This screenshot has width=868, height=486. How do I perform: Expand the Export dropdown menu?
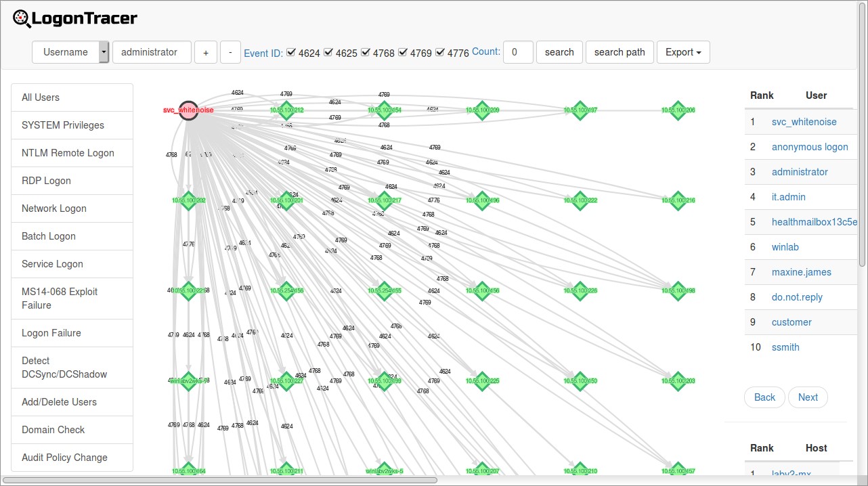(x=682, y=52)
